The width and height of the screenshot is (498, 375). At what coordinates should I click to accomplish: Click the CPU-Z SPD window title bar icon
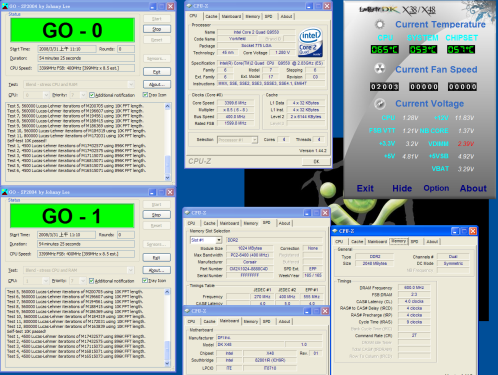click(x=187, y=212)
